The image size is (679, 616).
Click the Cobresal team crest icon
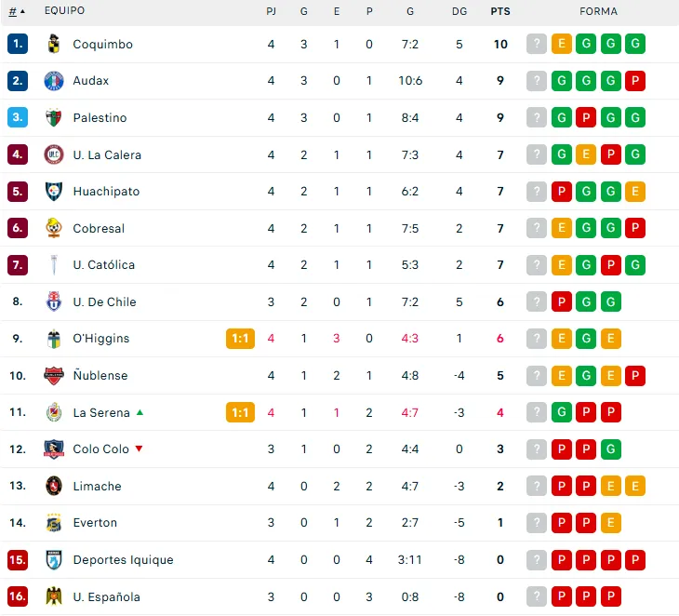[53, 228]
